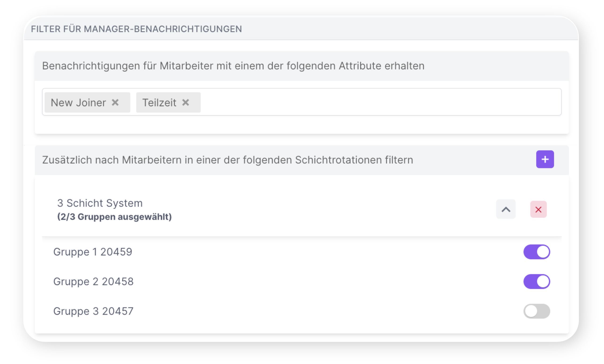This screenshot has height=364, width=604.
Task: Slide the Gruppe 3 switch handle right
Action: point(531,311)
